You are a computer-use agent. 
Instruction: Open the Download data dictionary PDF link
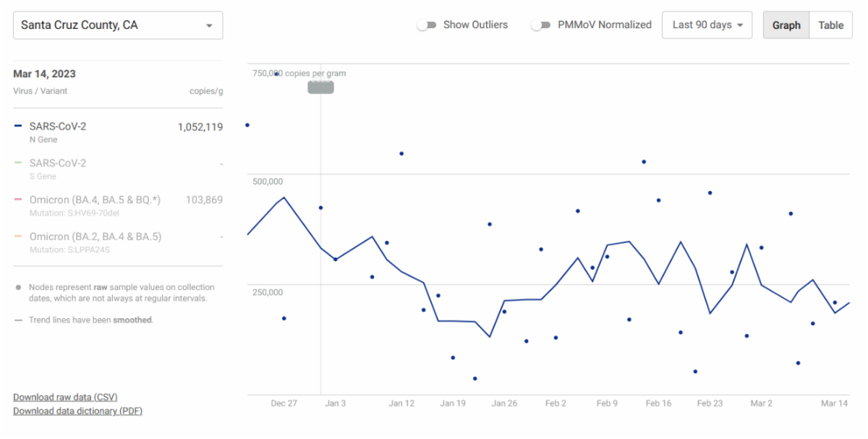pyautogui.click(x=77, y=411)
